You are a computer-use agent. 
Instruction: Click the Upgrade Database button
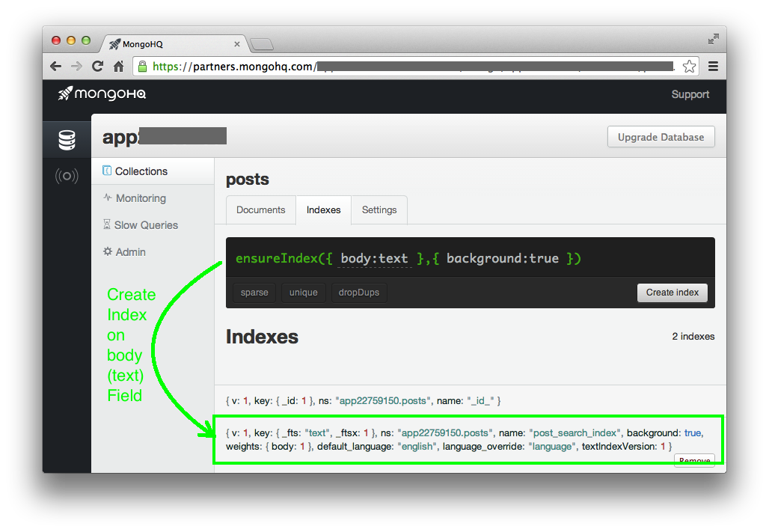point(661,137)
